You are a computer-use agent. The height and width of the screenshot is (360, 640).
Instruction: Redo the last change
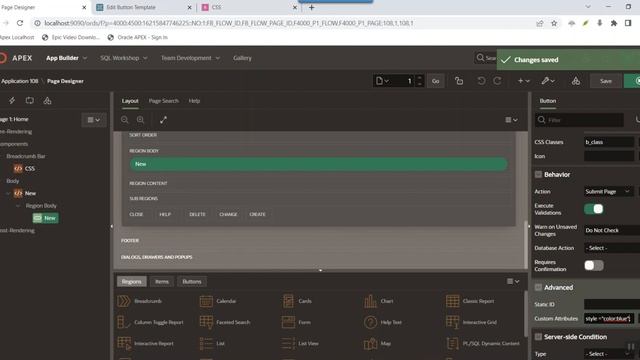coord(497,81)
